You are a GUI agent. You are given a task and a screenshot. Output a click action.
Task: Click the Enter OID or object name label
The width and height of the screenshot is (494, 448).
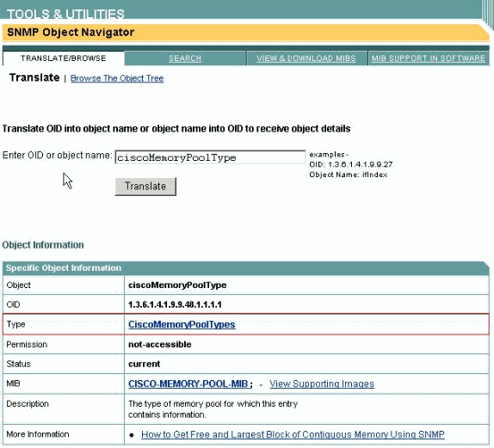coord(57,156)
